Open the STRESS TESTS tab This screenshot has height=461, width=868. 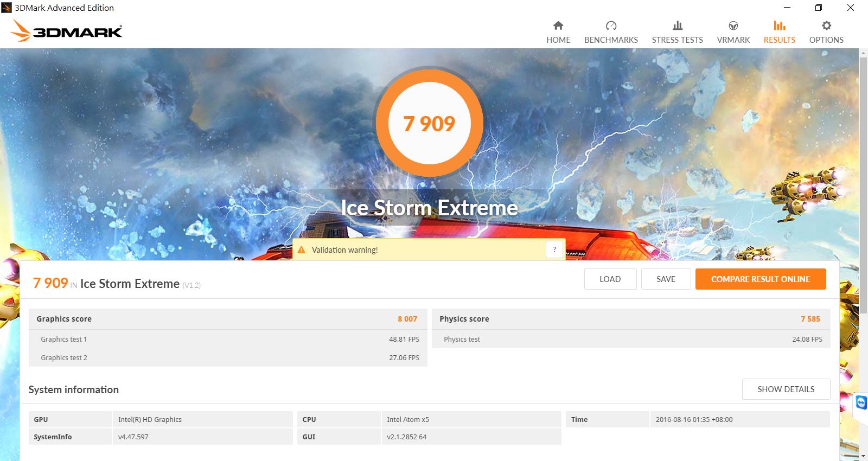coord(678,40)
